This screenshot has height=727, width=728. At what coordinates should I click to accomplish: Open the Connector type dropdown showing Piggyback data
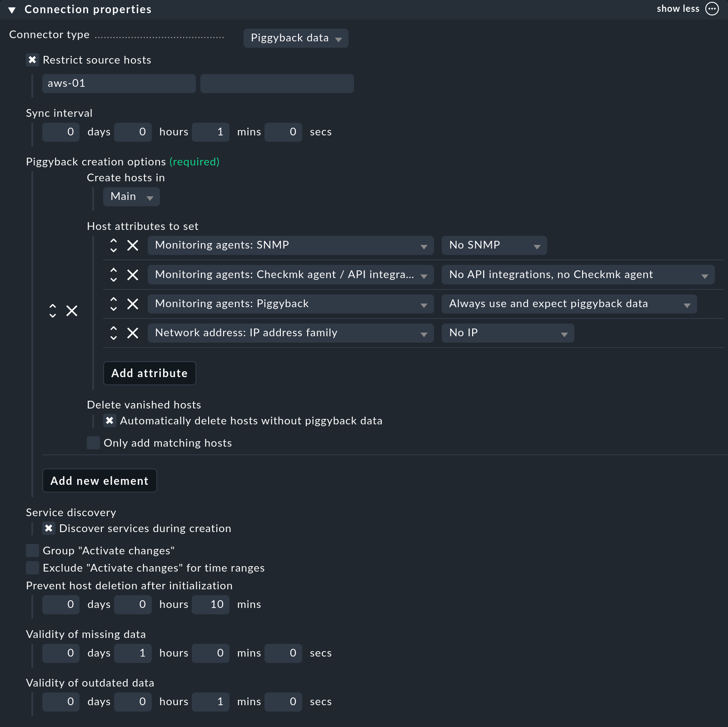[295, 38]
